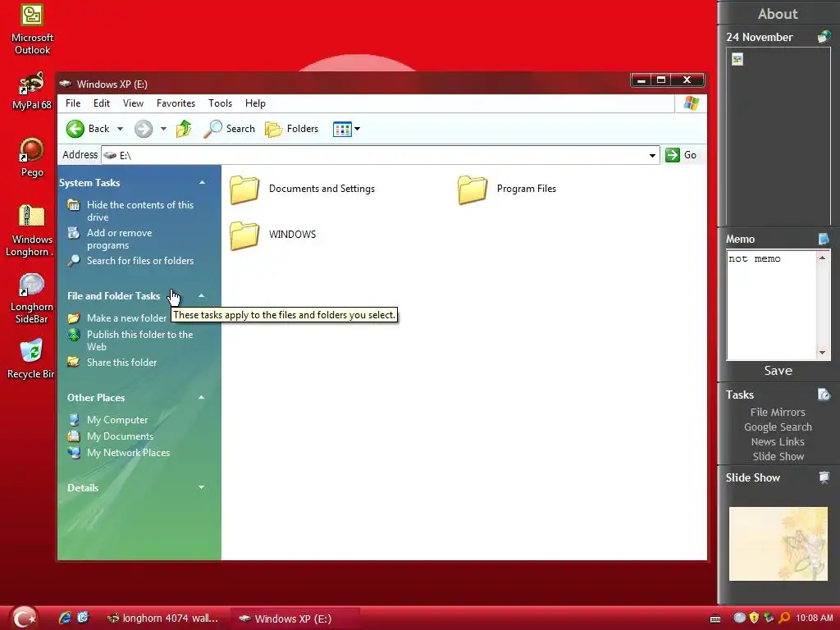Click into the memo text area
The height and width of the screenshot is (630, 840).
click(771, 305)
